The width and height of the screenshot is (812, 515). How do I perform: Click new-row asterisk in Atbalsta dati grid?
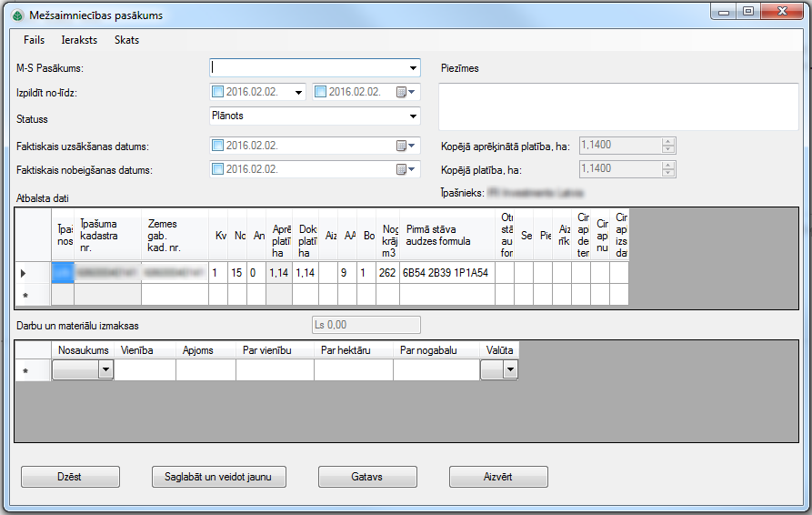[x=25, y=296]
